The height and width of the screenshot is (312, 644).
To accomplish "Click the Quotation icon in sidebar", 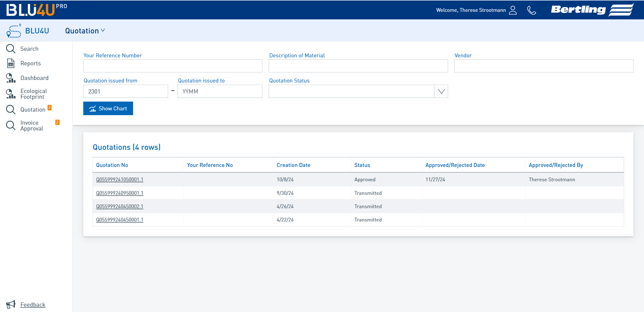I will click(x=11, y=109).
